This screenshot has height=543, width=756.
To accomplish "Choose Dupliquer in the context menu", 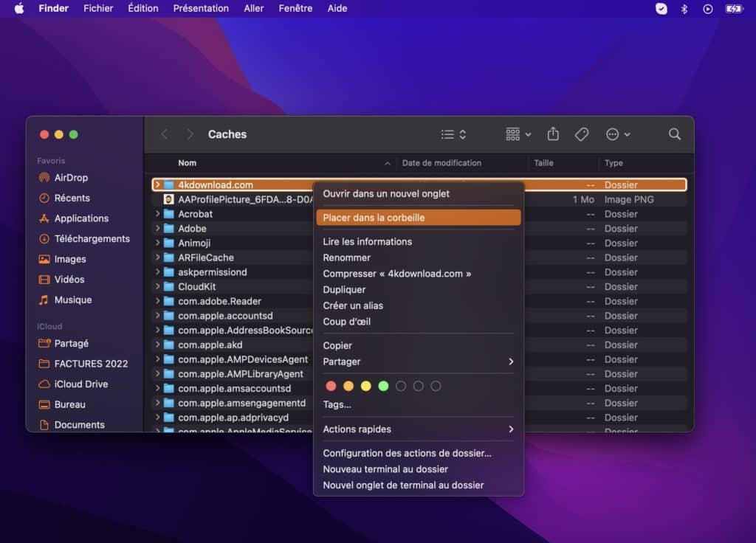I will click(419, 289).
